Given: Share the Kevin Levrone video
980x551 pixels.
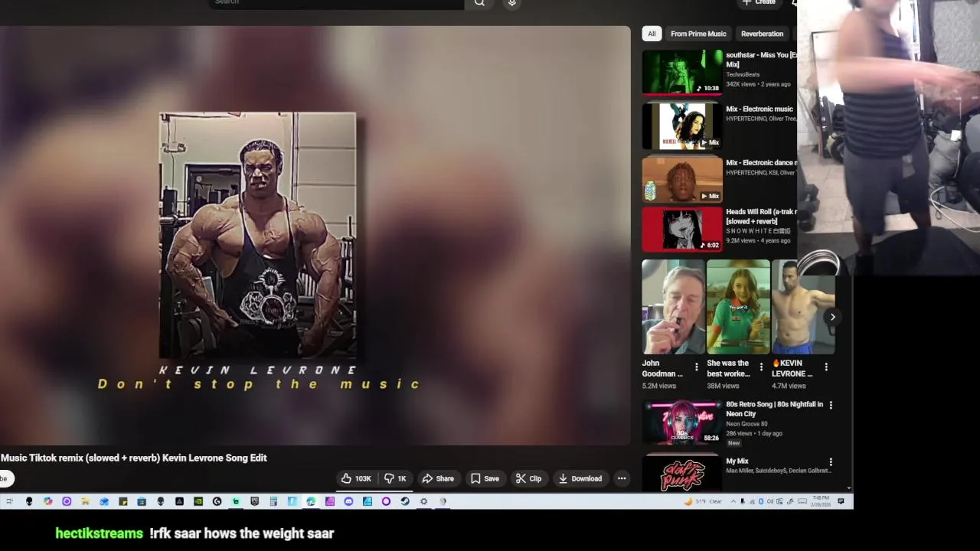Looking at the screenshot, I should (438, 478).
